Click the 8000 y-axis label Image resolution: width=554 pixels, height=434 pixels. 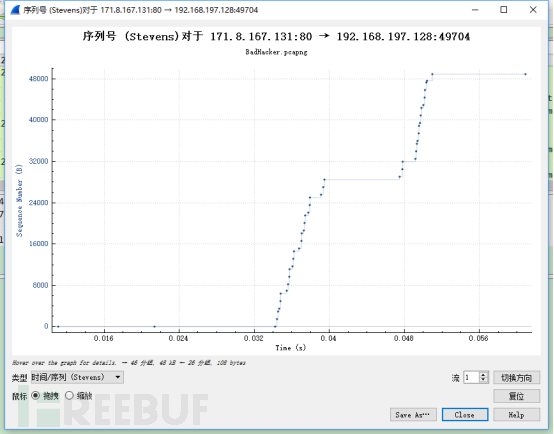point(40,285)
